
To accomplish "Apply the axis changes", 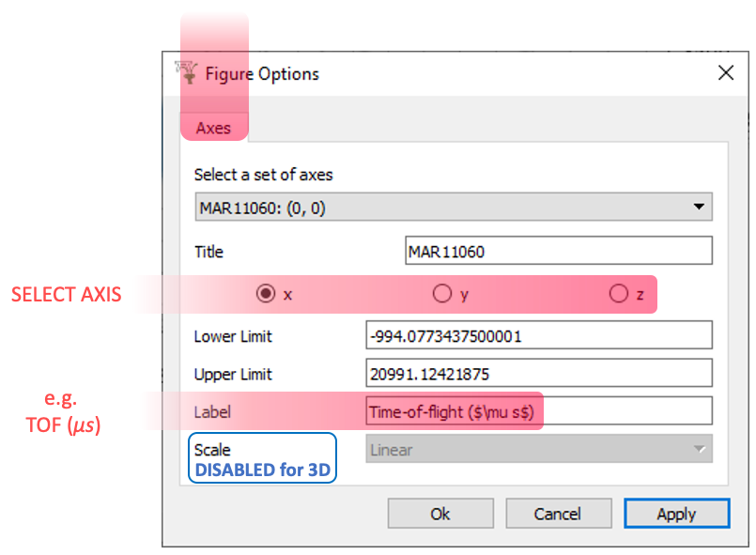I will click(x=676, y=514).
